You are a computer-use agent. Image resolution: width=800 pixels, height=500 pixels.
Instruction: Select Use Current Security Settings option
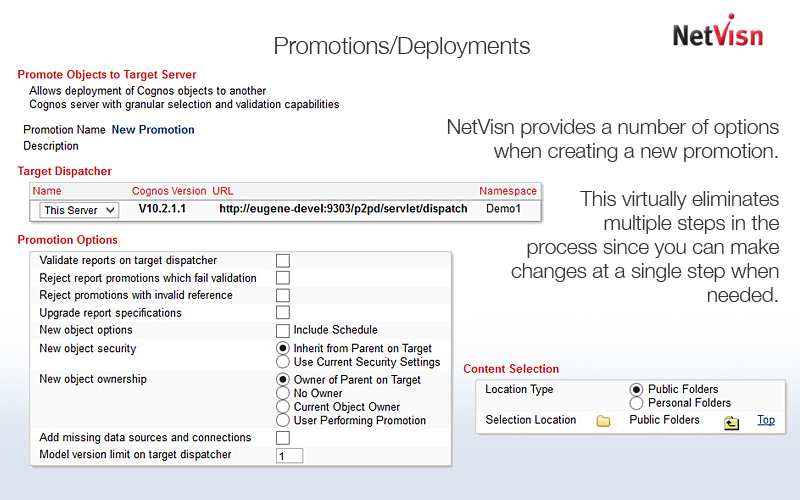(283, 362)
